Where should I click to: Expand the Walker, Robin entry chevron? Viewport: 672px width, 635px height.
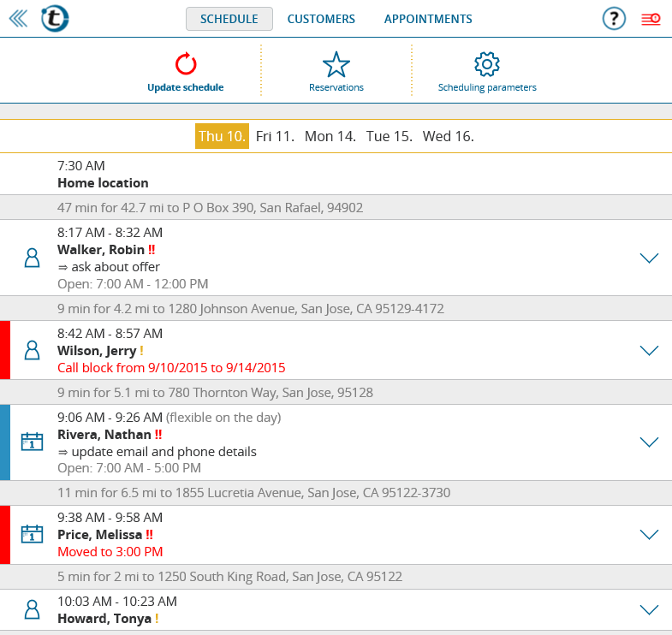click(649, 258)
